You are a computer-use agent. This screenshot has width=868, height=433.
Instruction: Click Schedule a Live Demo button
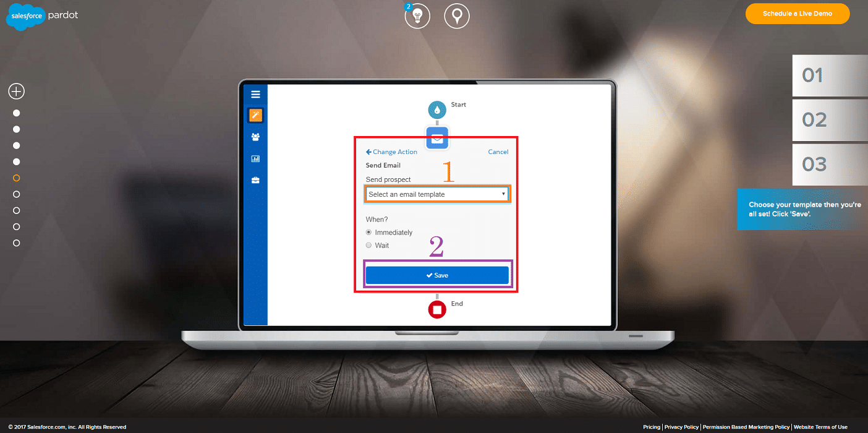(x=798, y=14)
